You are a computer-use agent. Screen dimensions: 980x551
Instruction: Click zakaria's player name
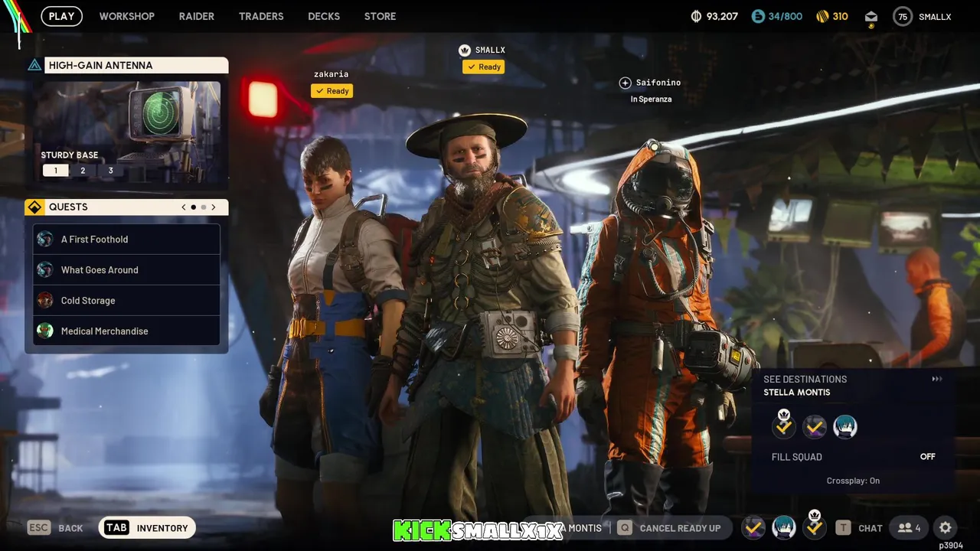tap(331, 74)
